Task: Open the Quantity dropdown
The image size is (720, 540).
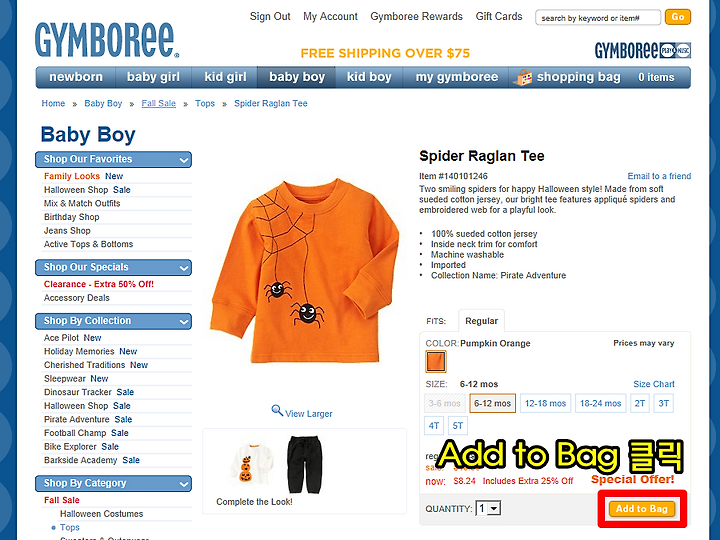Action: 488,508
